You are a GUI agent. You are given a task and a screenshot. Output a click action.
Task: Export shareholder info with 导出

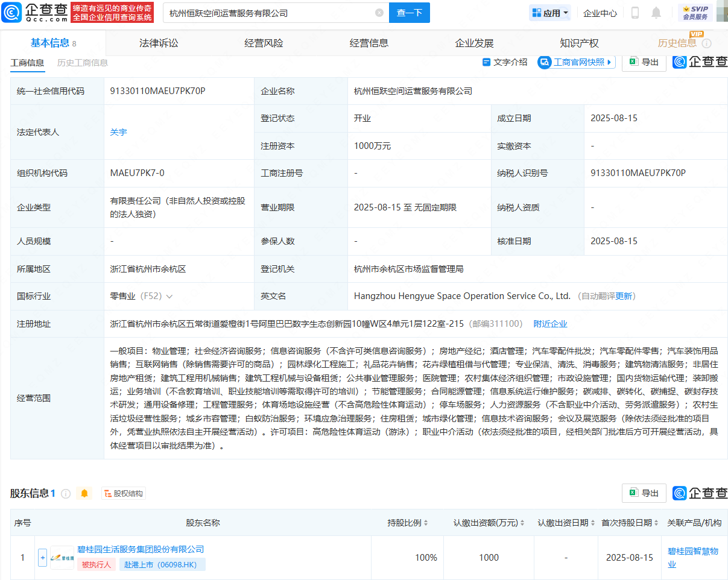coord(644,493)
